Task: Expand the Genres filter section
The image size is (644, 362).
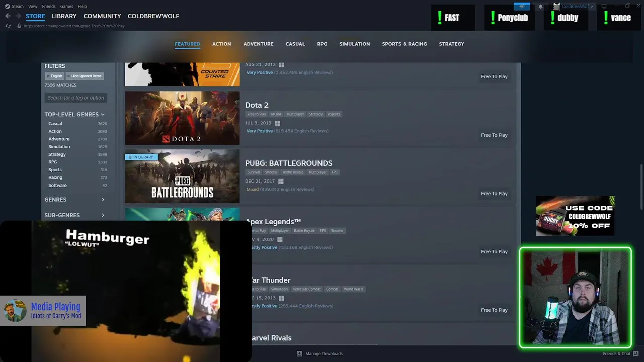Action: point(74,200)
